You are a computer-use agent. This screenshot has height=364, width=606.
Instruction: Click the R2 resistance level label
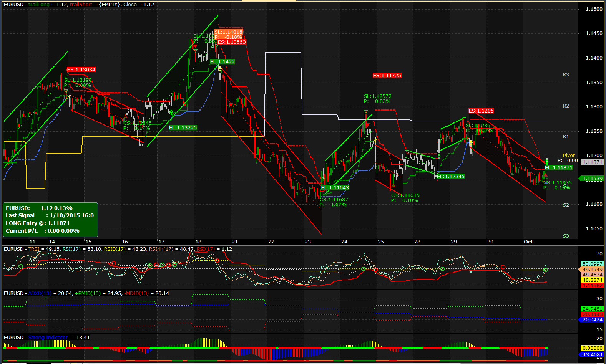coord(566,106)
